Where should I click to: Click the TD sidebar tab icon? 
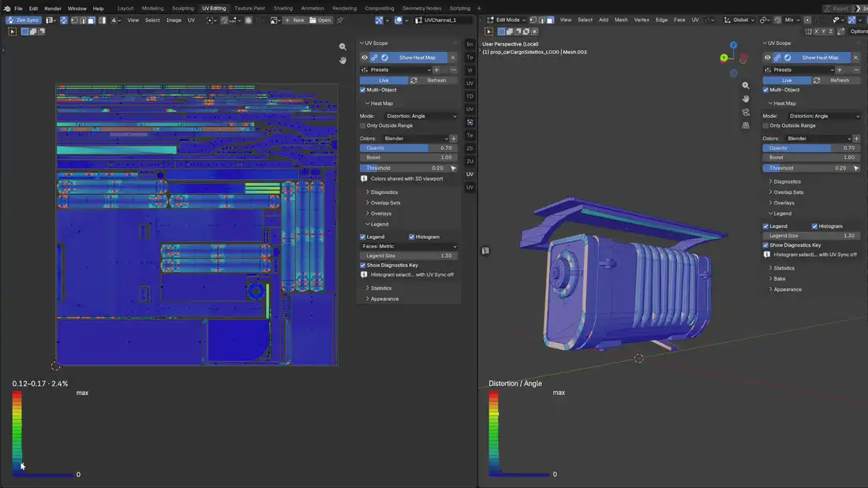click(470, 96)
